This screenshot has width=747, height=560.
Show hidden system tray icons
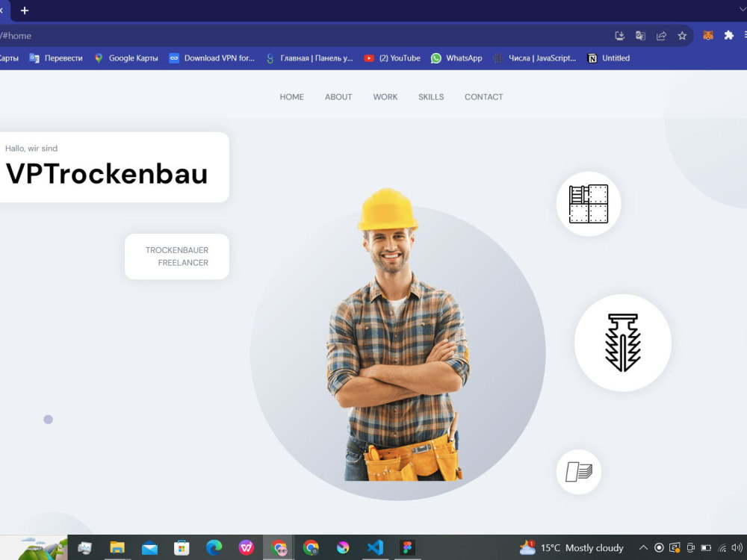click(643, 547)
